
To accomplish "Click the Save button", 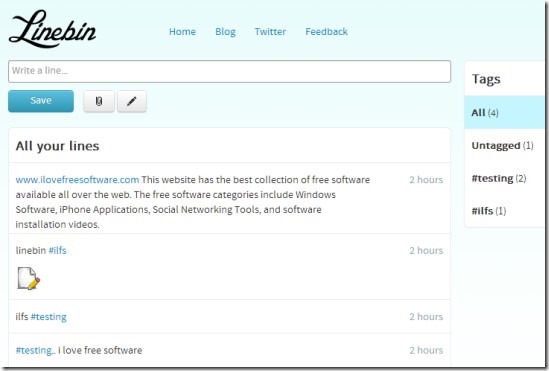I will (x=41, y=101).
